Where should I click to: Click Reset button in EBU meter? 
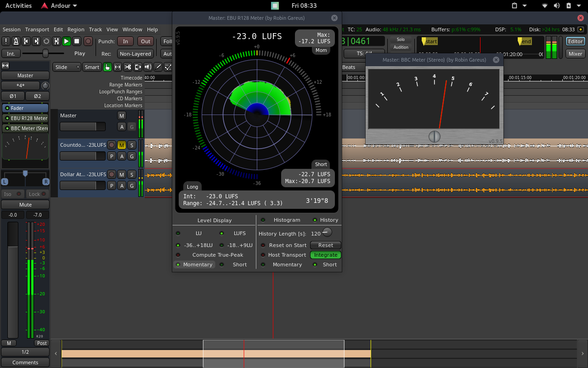click(326, 245)
